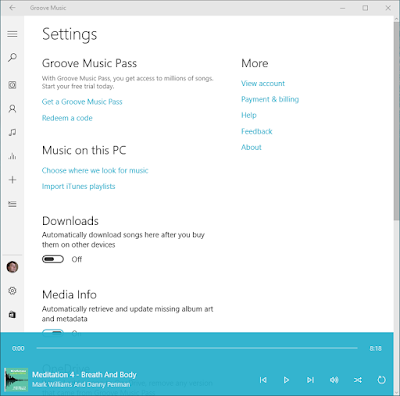Open the About link

click(251, 147)
